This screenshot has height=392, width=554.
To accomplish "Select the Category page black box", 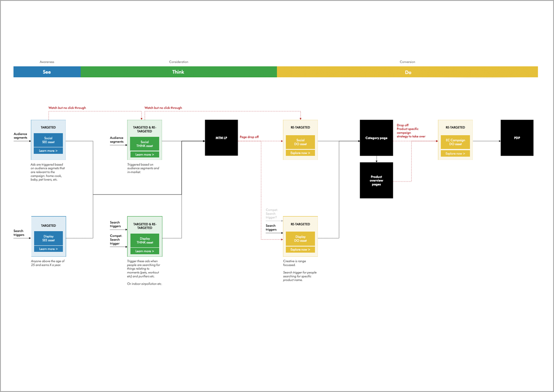I will 376,138.
